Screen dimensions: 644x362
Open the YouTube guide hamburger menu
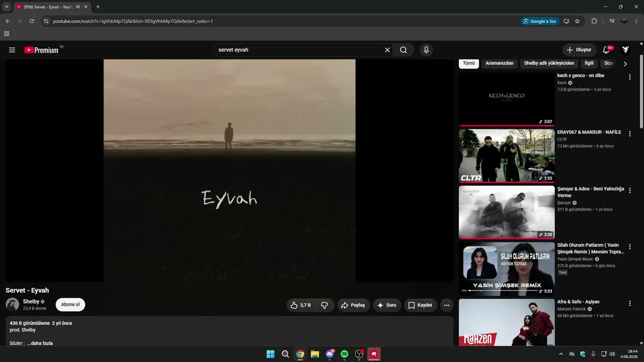(x=12, y=50)
